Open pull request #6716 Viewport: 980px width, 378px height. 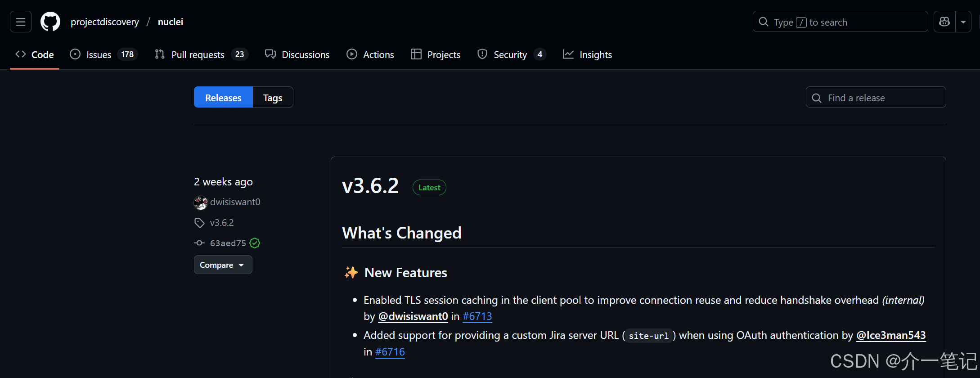(390, 352)
